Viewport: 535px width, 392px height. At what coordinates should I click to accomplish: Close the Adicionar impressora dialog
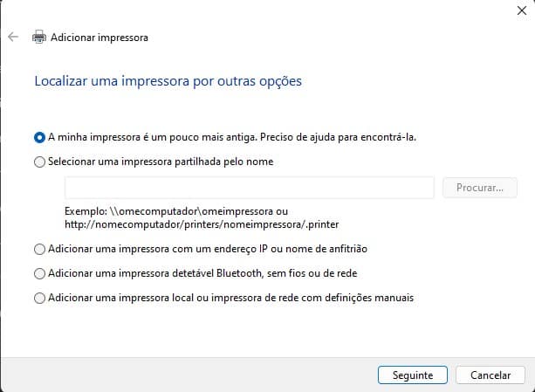522,10
